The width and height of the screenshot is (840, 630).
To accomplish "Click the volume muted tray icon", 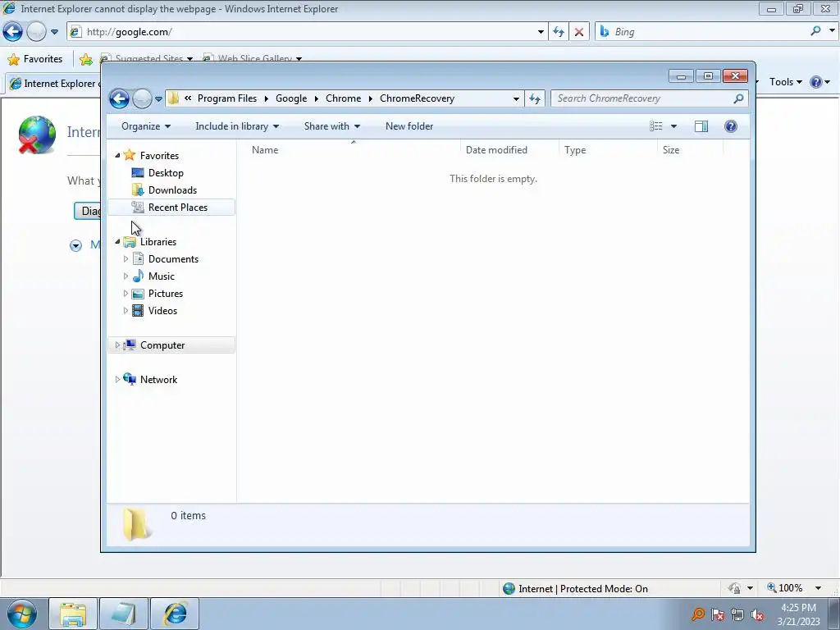I will (x=757, y=614).
